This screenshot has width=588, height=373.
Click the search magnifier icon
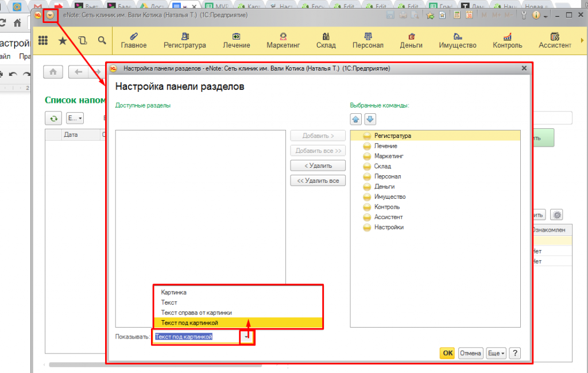tap(102, 41)
